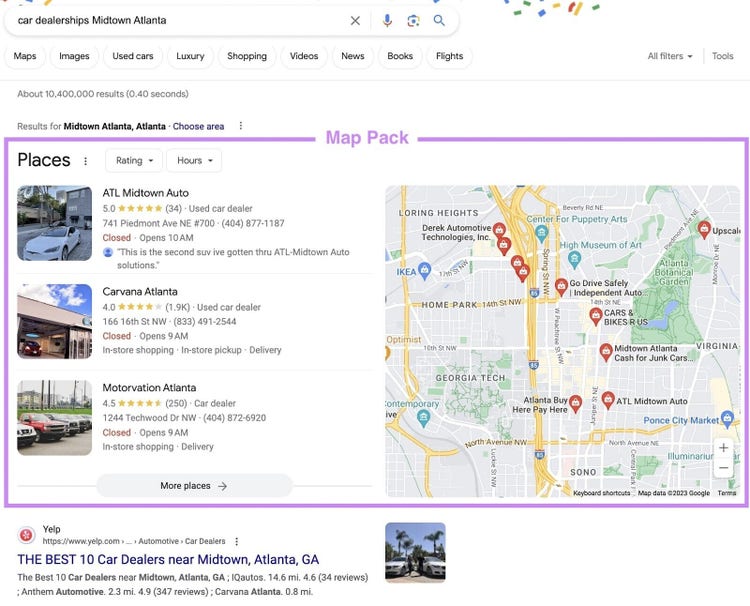Switch to the Shopping tab
Image resolution: width=750 pixels, height=606 pixels.
point(247,56)
